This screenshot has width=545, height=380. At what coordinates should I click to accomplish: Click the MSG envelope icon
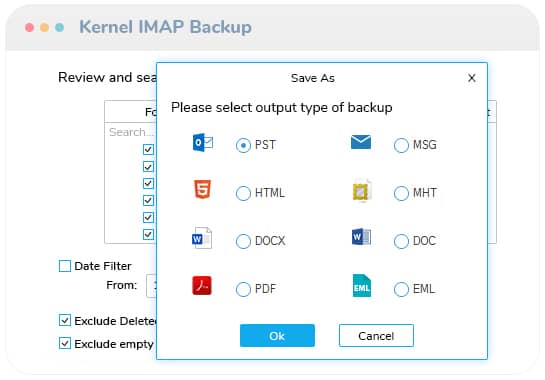pyautogui.click(x=361, y=142)
